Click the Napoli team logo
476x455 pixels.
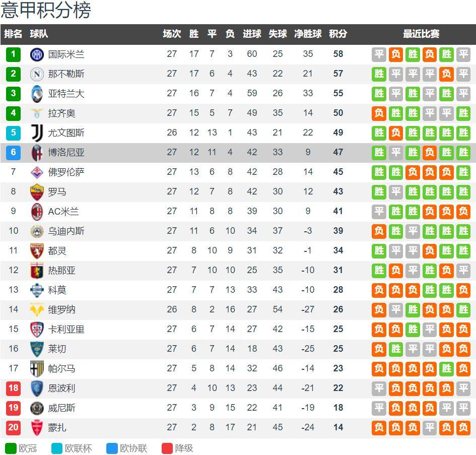pyautogui.click(x=37, y=74)
